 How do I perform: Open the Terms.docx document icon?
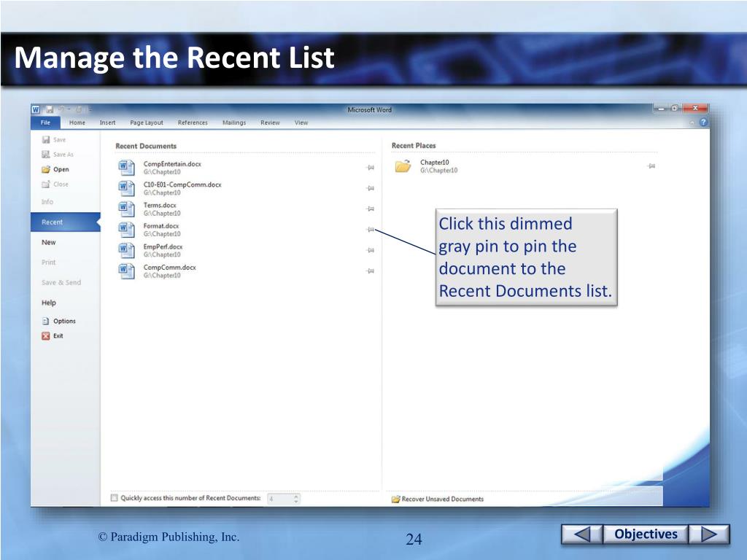[x=126, y=209]
